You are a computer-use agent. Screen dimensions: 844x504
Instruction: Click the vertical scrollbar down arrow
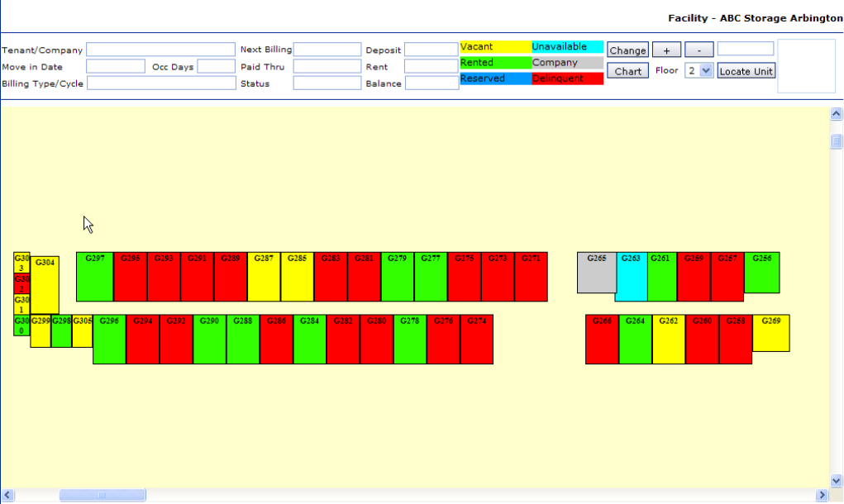(x=835, y=480)
